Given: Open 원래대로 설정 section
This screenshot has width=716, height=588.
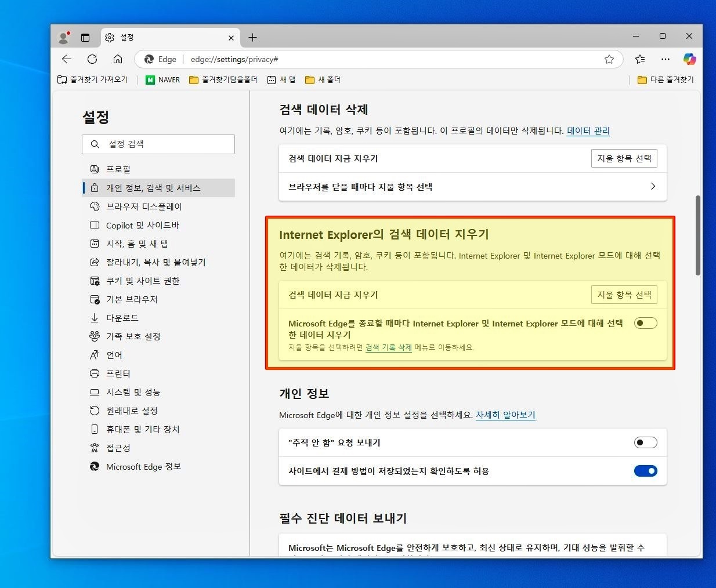Looking at the screenshot, I should click(x=158, y=411).
